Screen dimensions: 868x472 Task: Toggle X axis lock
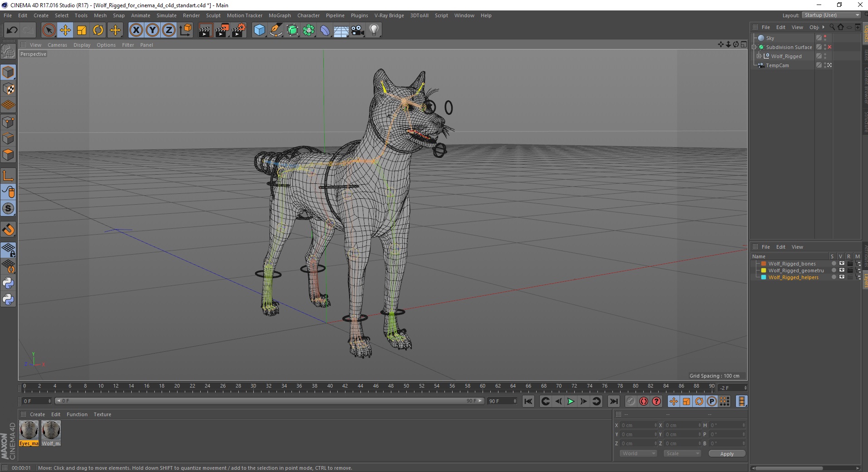coord(136,30)
